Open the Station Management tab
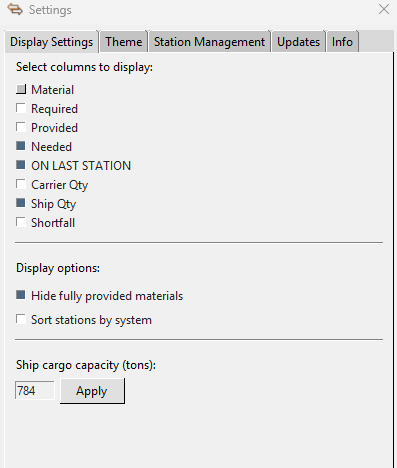 (209, 42)
